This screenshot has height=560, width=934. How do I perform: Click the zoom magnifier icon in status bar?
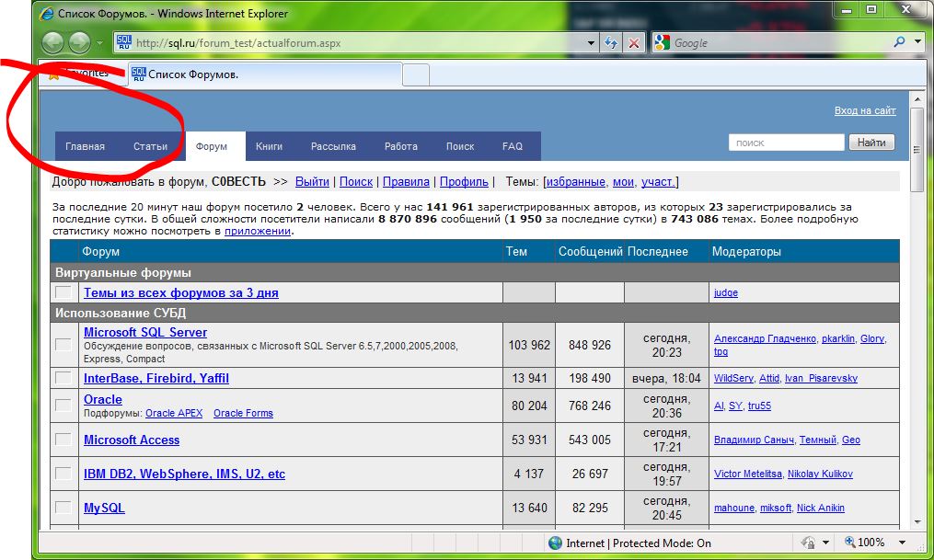[x=850, y=543]
